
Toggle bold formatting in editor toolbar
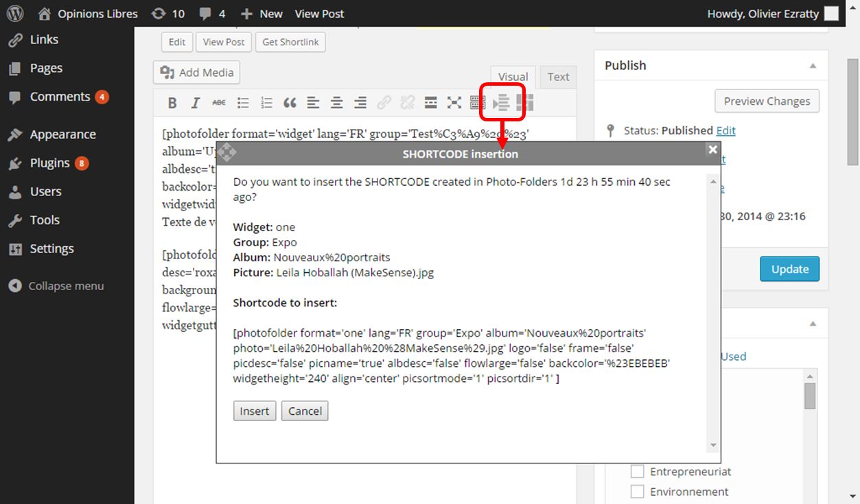point(172,103)
